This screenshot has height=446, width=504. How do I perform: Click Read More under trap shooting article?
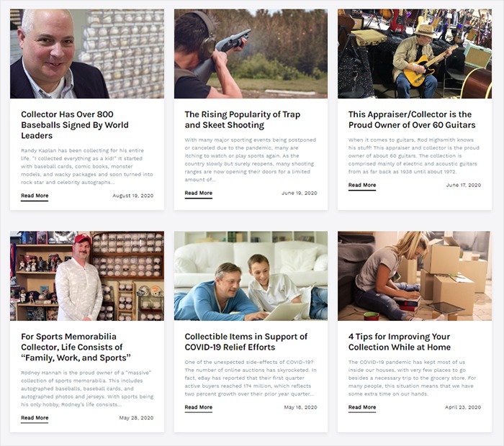point(198,194)
